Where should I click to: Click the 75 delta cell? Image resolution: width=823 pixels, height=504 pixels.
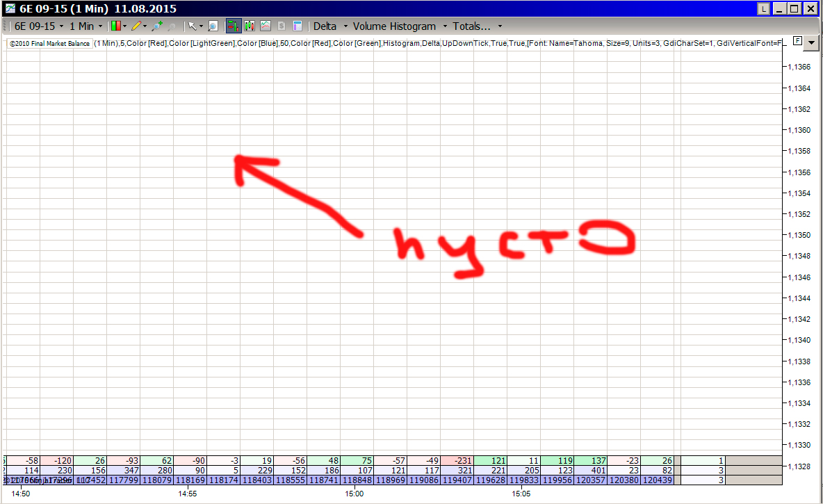(x=357, y=460)
